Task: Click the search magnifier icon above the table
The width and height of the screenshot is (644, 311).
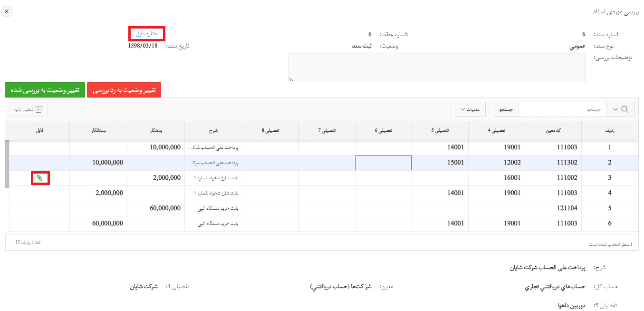Action: tap(626, 109)
